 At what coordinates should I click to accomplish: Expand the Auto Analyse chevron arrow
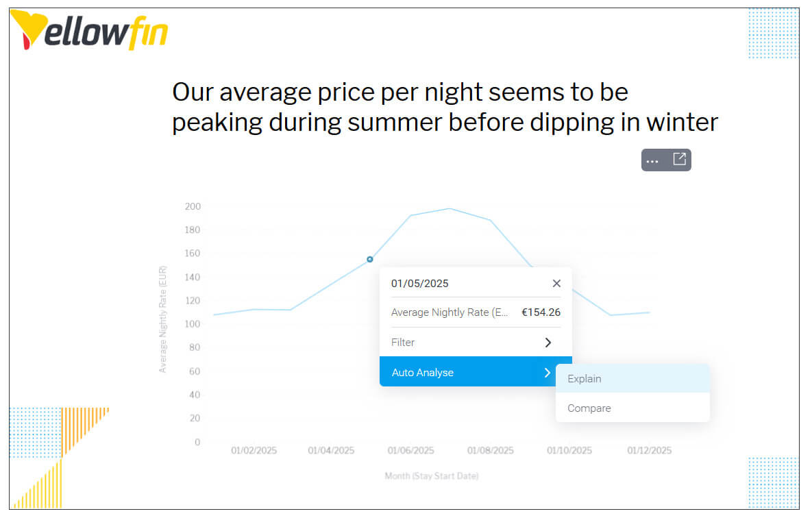click(x=548, y=373)
